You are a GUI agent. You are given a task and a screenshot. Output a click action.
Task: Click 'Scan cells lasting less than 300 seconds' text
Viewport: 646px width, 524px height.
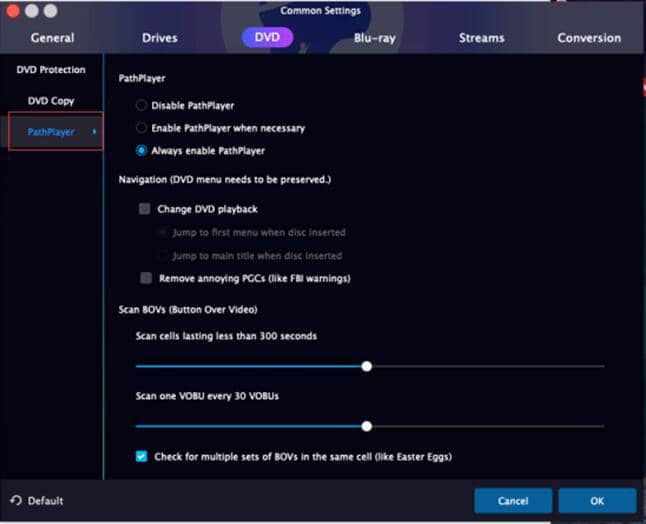(x=226, y=336)
